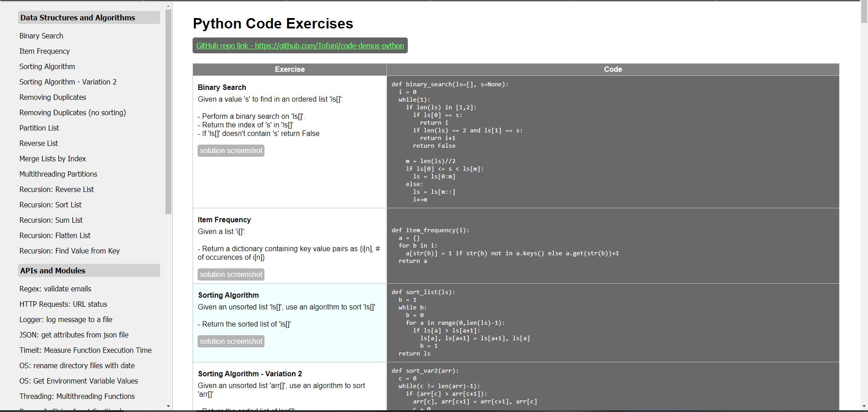Viewport: 868px width, 412px height.
Task: Navigate to Multithreading Partitions exercise
Action: (x=58, y=174)
